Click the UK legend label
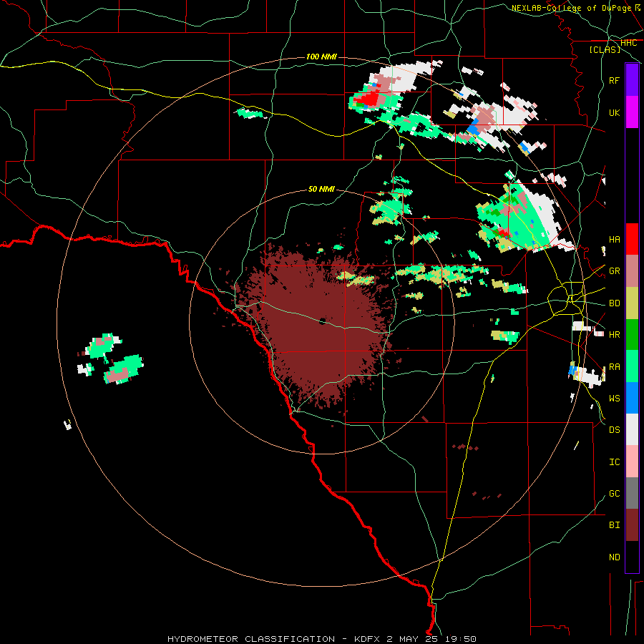This screenshot has width=644, height=644. [615, 112]
